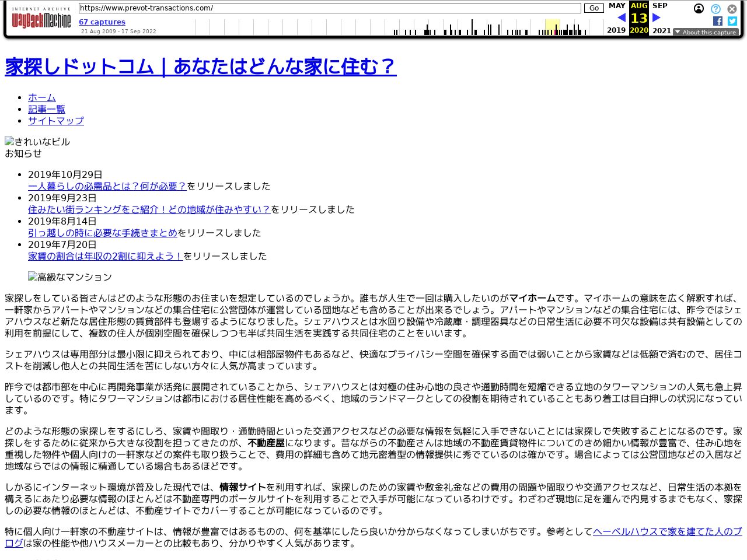The image size is (747, 560).
Task: Open article 一人暮らしの必需品とは？
Action: pos(107,186)
